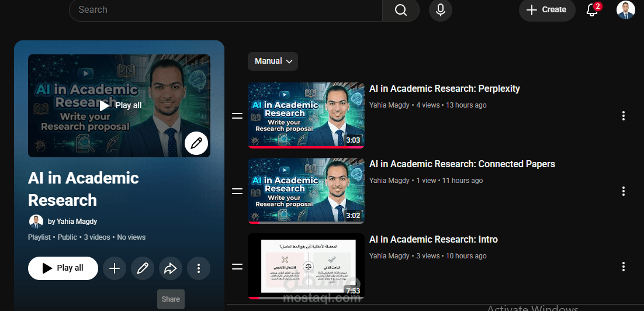Click the search magnifier button
This screenshot has width=644, height=311.
[400, 10]
